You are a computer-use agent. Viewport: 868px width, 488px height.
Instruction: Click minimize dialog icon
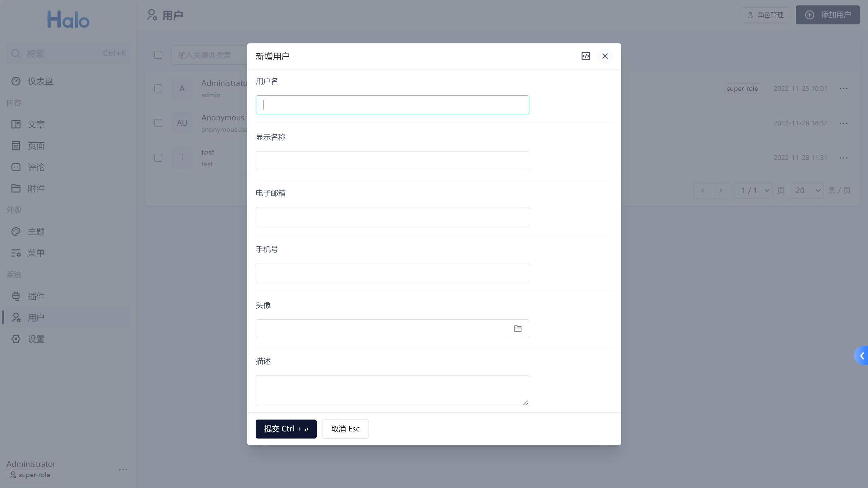586,56
